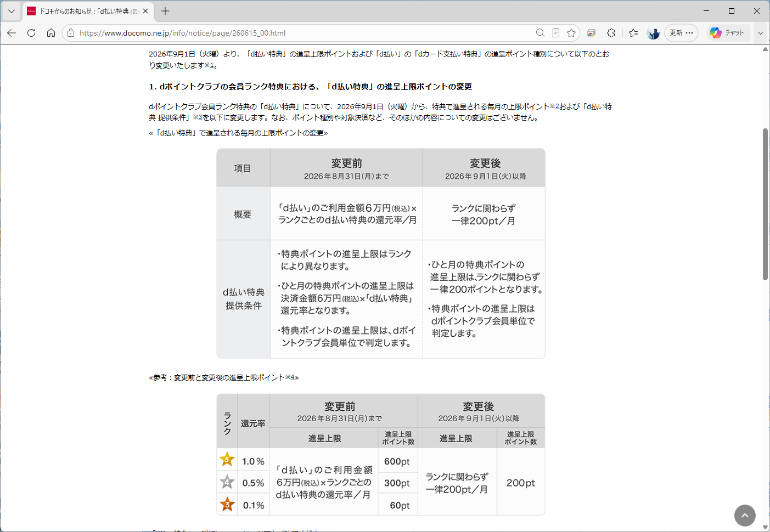Reload the current page
Viewport: 770px width, 532px height.
[31, 33]
